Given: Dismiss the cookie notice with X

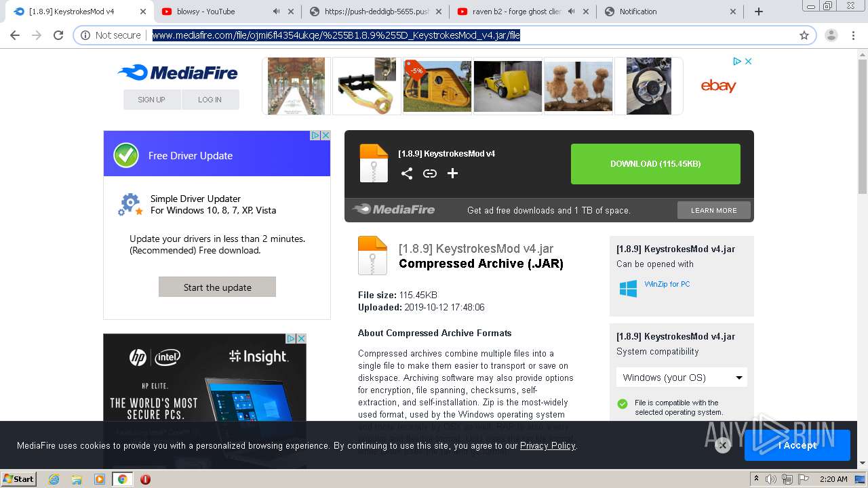Looking at the screenshot, I should pyautogui.click(x=723, y=445).
